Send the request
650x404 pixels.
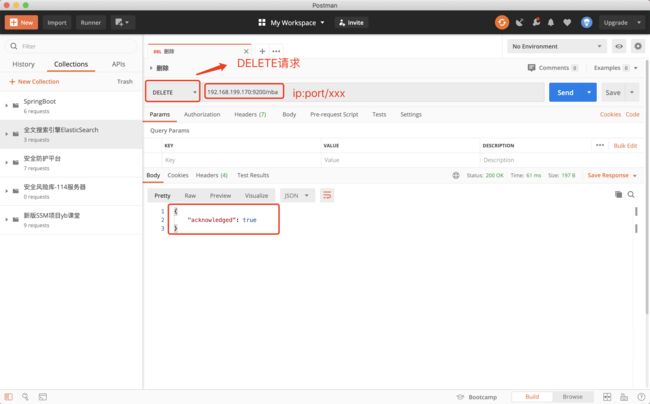tap(565, 92)
